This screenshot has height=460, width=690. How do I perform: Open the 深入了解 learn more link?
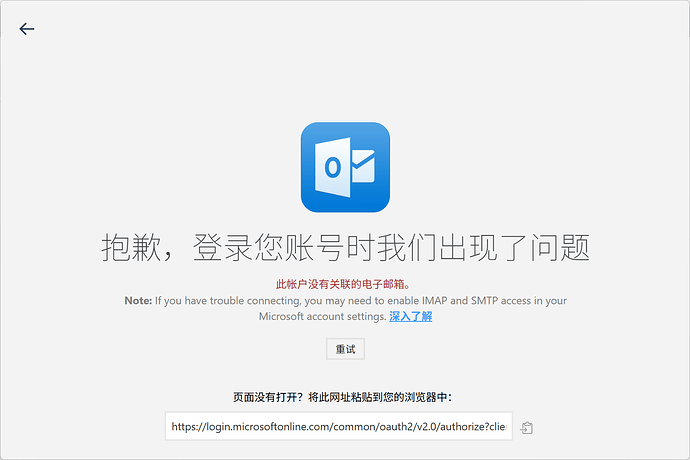410,317
